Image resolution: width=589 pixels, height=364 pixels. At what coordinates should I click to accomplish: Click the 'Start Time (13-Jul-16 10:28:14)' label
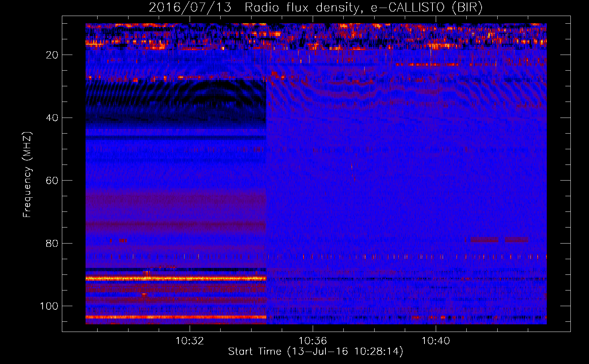[316, 352]
